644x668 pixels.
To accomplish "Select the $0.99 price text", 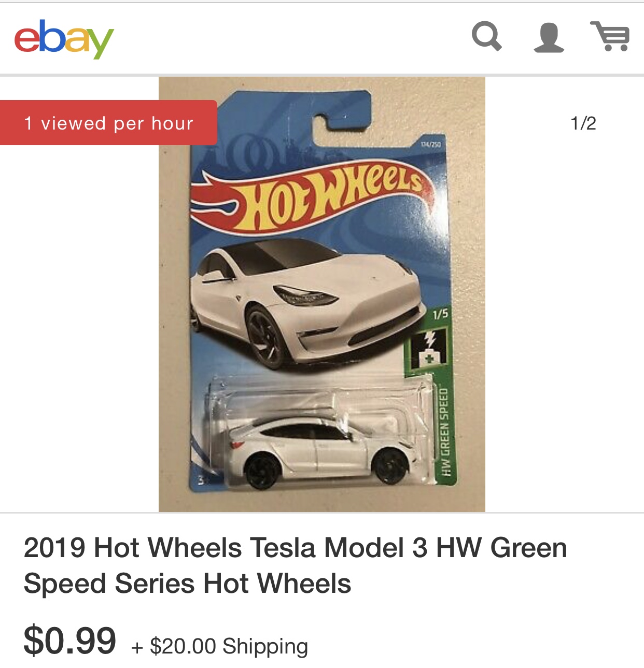I will click(70, 641).
